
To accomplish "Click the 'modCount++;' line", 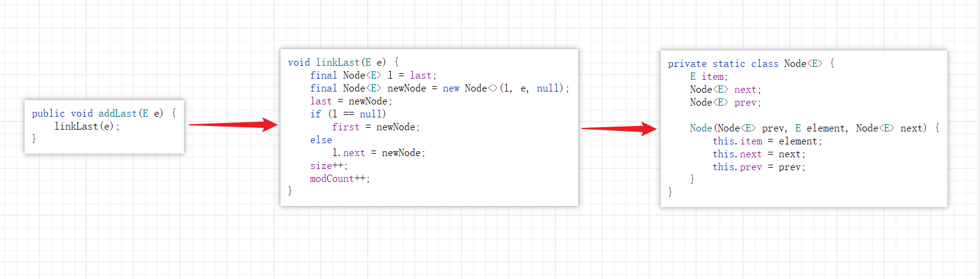I will tap(340, 178).
